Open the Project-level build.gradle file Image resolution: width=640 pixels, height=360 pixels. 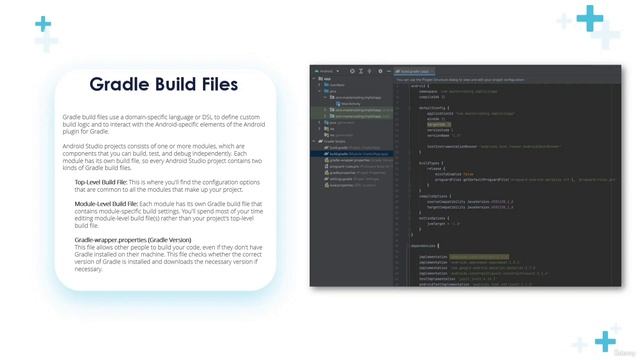(353, 147)
